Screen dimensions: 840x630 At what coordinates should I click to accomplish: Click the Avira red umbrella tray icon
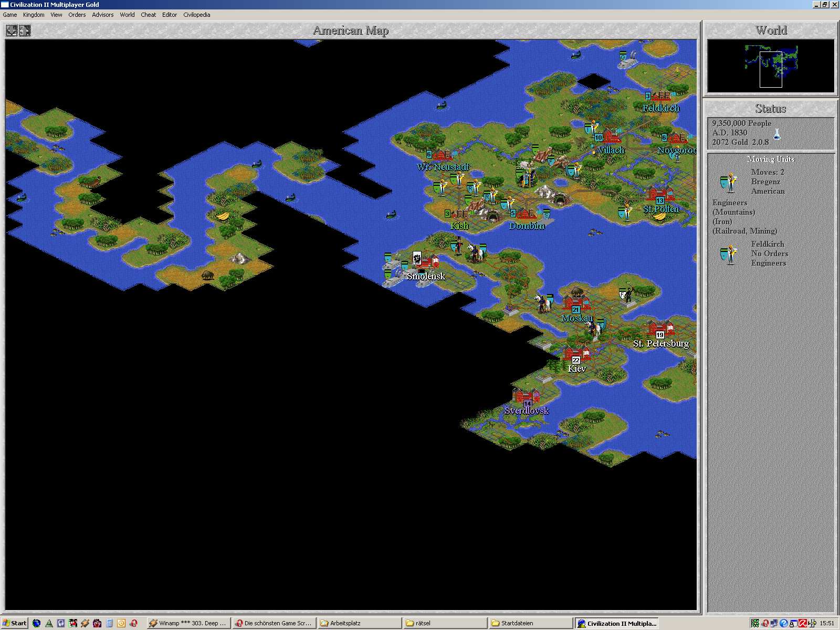coord(803,623)
